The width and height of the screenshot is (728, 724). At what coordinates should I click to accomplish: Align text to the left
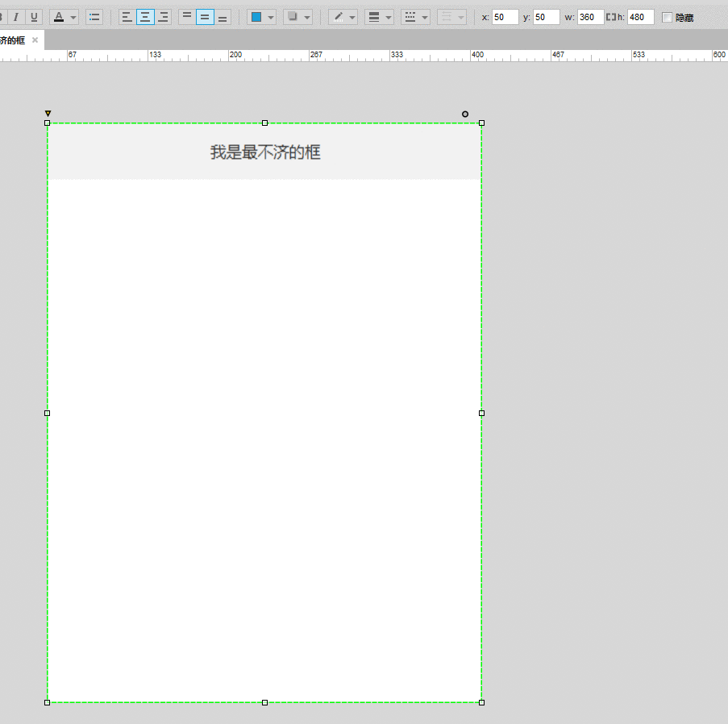click(127, 17)
